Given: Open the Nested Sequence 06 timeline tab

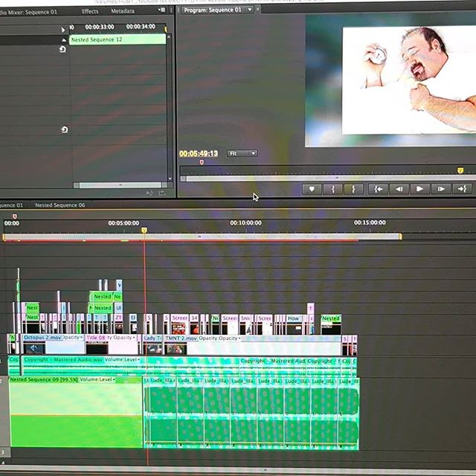Looking at the screenshot, I should tap(59, 205).
